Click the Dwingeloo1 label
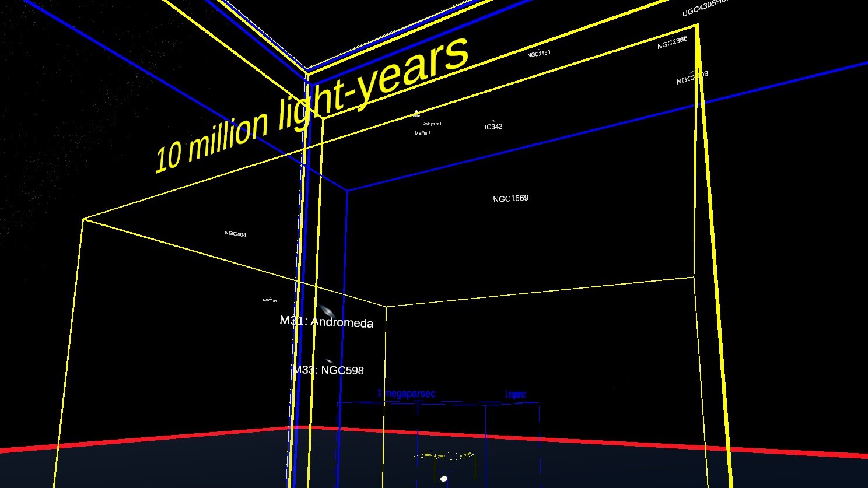Viewport: 868px width, 488px height. [x=432, y=124]
